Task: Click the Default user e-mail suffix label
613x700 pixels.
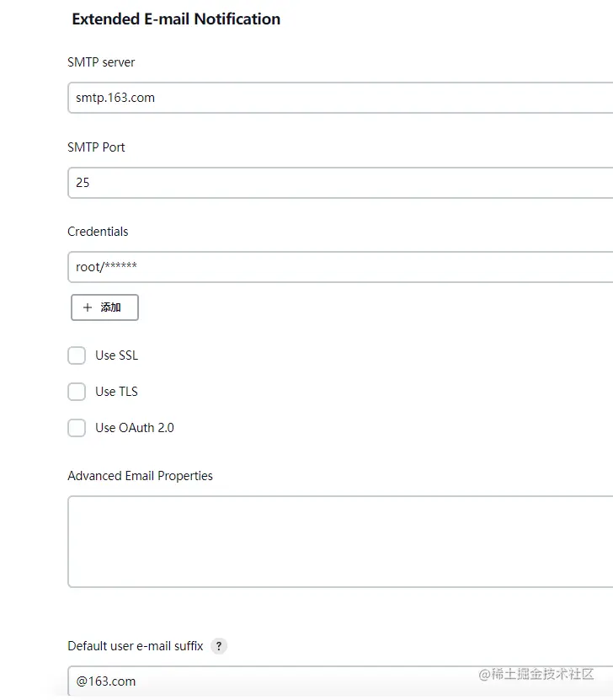Action: pos(136,646)
